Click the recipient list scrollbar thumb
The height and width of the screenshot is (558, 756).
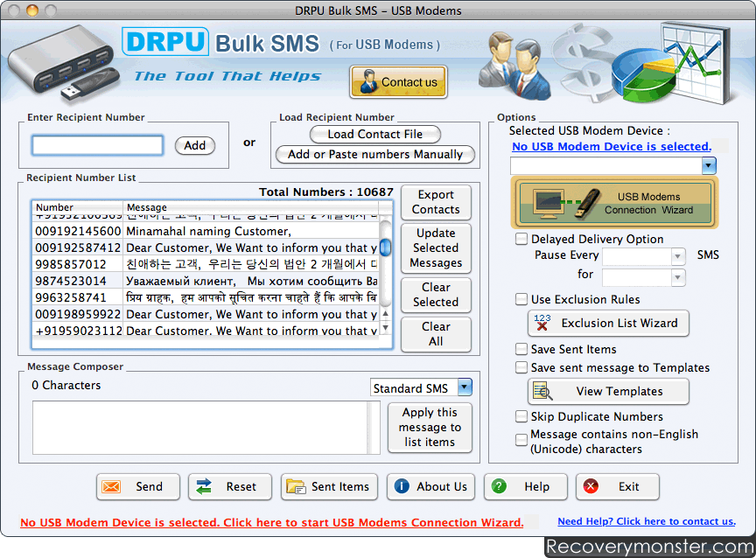385,248
